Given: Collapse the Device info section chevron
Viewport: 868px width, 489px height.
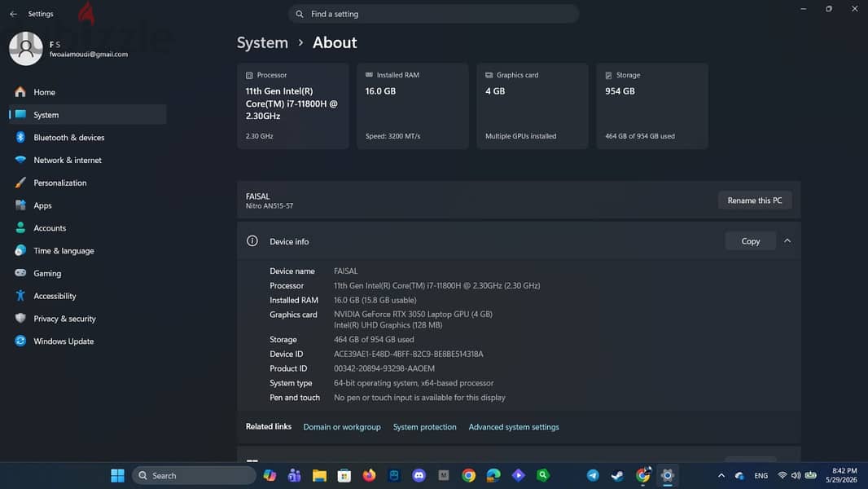Looking at the screenshot, I should click(x=787, y=241).
